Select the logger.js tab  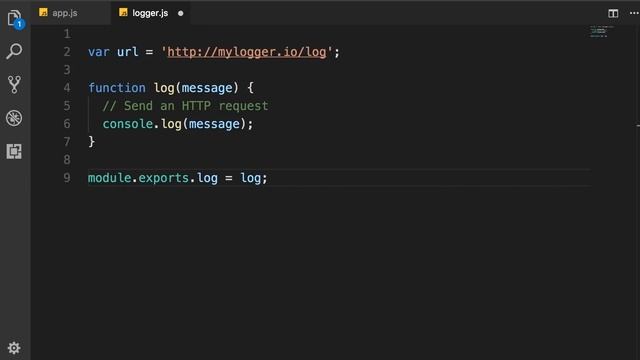(150, 13)
